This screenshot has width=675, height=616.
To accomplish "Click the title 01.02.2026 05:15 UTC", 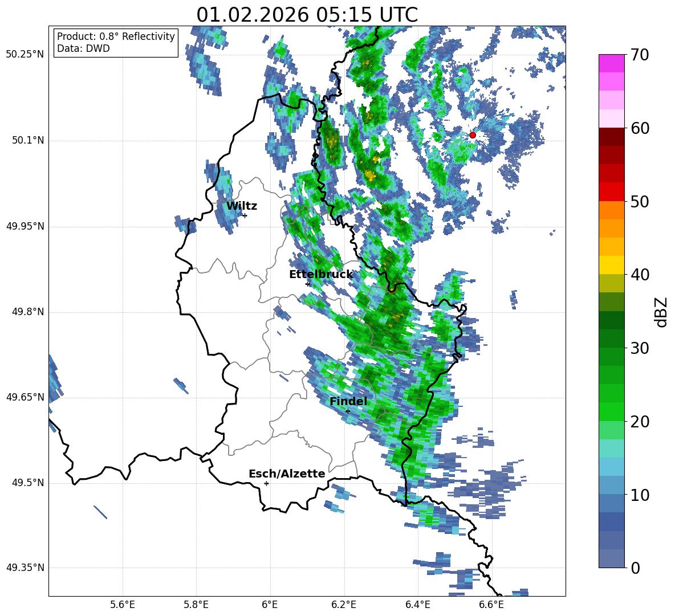I will pos(307,15).
